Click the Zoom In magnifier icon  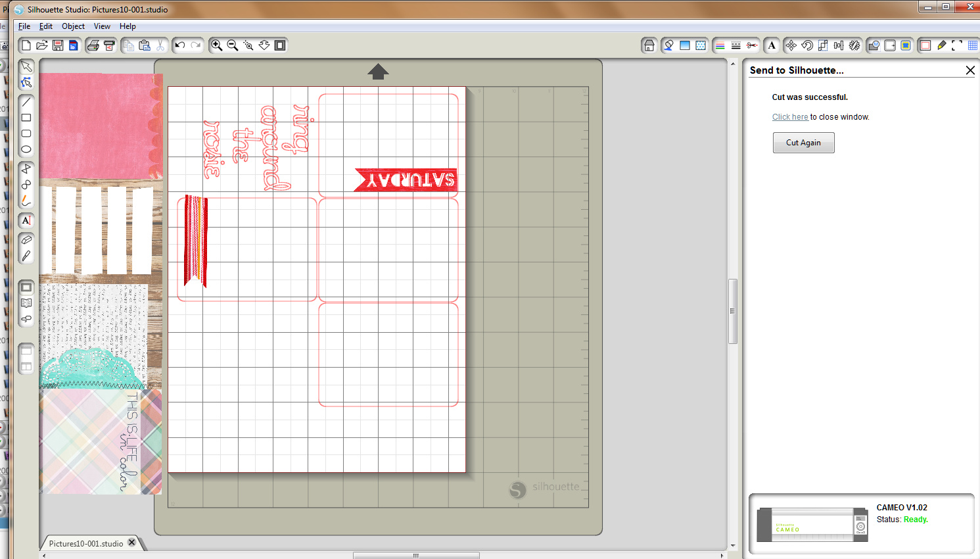(216, 45)
